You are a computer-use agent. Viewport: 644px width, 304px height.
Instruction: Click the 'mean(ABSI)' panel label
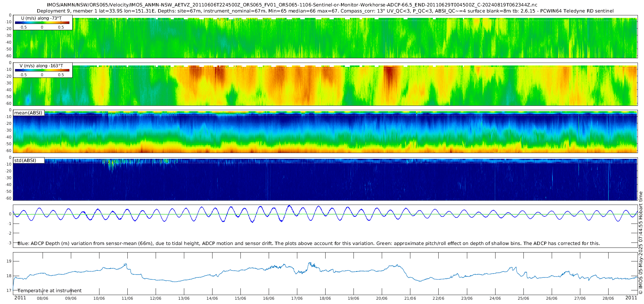coord(28,113)
